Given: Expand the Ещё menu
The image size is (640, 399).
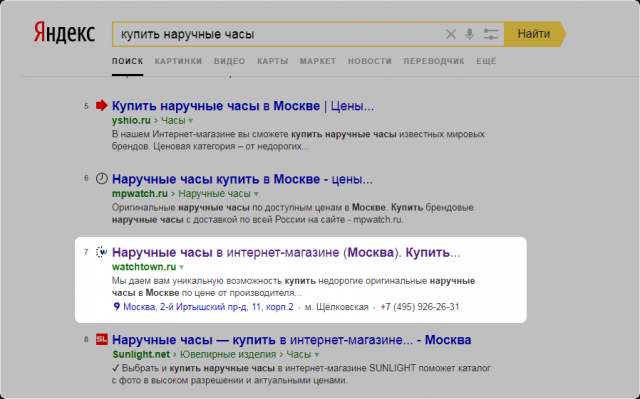Looking at the screenshot, I should 486,61.
